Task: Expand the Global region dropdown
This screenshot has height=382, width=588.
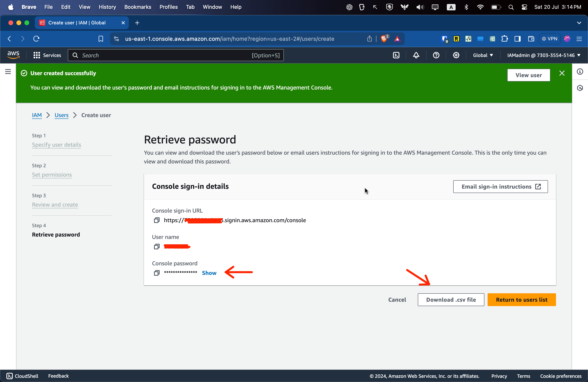Action: (x=483, y=55)
